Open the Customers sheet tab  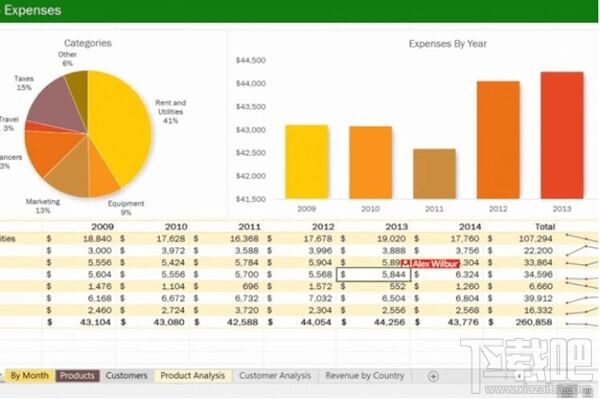(x=127, y=376)
